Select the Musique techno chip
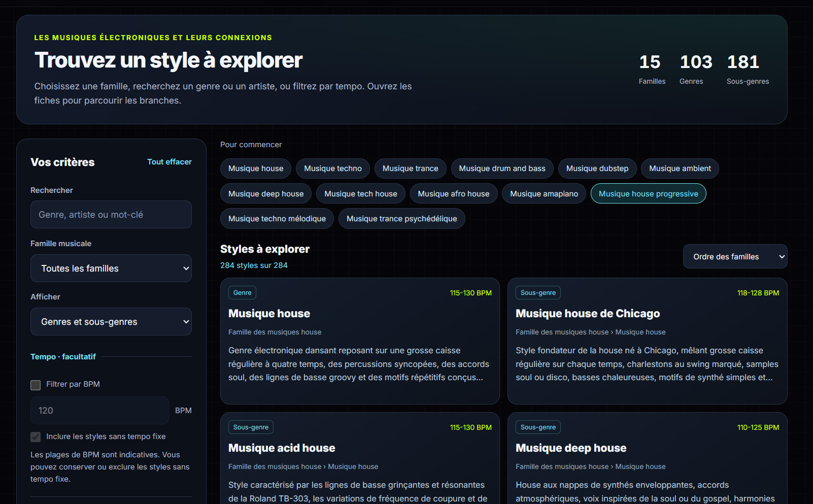The height and width of the screenshot is (504, 813). click(x=333, y=169)
